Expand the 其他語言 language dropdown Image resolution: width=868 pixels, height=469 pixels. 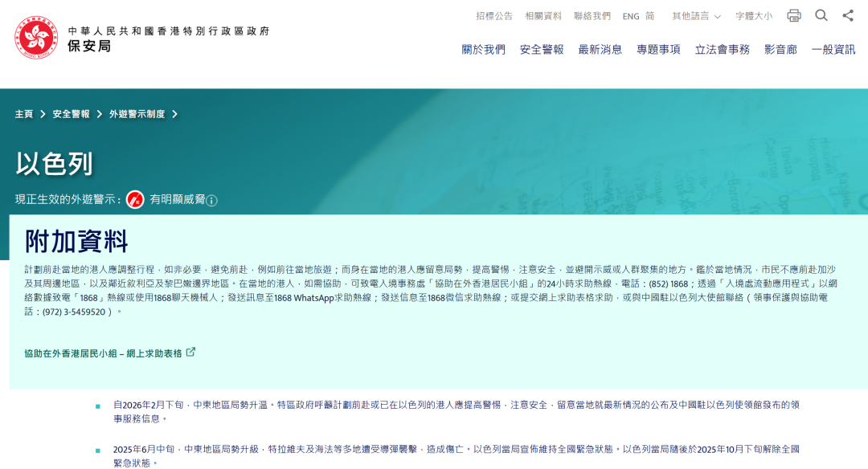[696, 16]
